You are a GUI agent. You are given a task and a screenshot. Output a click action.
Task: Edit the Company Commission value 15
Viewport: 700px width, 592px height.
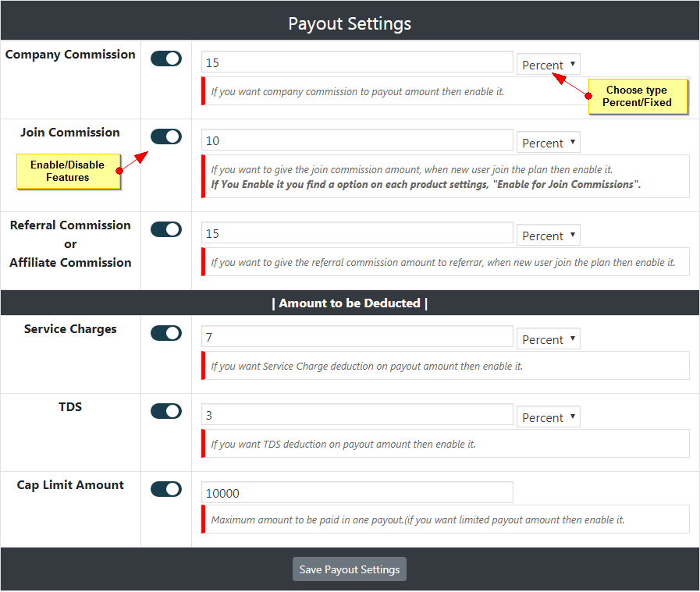(357, 62)
